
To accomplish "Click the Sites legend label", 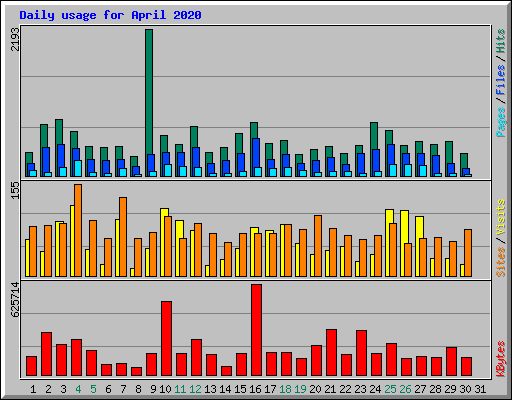I will (501, 262).
